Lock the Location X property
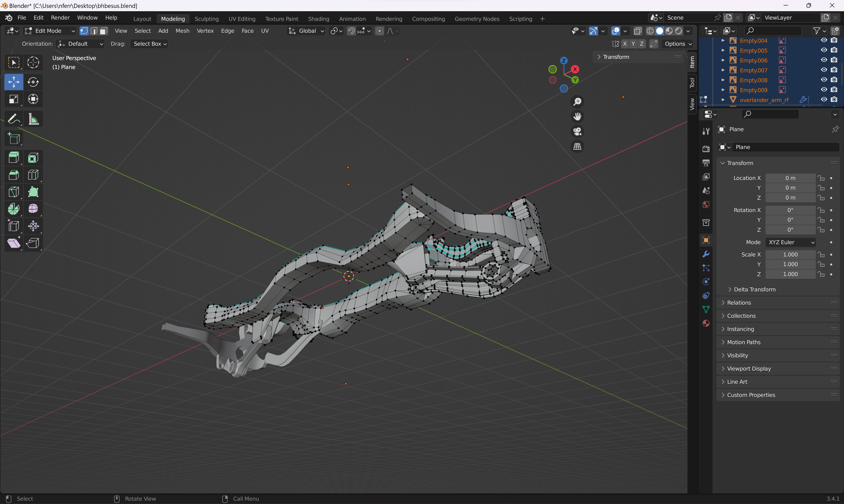The image size is (844, 504). click(x=821, y=178)
